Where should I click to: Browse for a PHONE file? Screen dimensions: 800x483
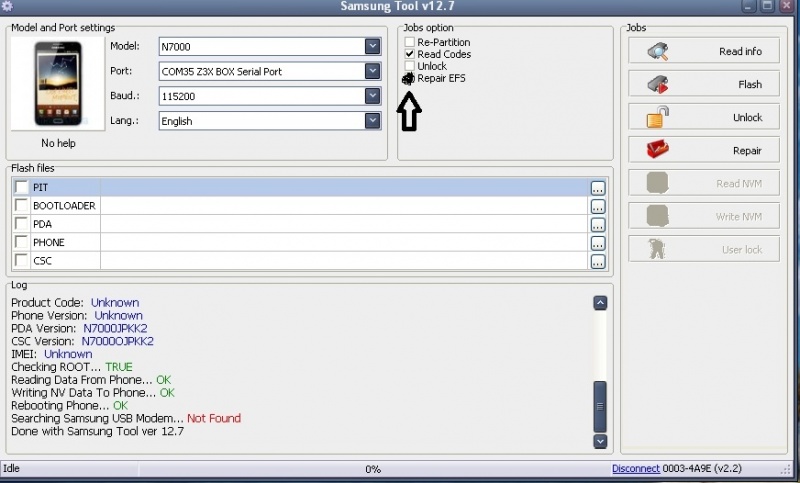click(597, 243)
